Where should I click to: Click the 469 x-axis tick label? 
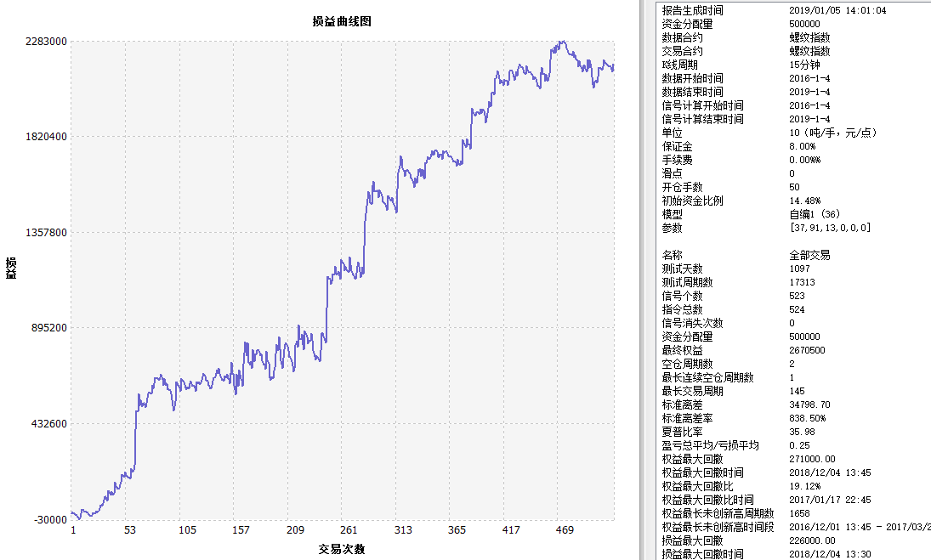click(x=565, y=530)
